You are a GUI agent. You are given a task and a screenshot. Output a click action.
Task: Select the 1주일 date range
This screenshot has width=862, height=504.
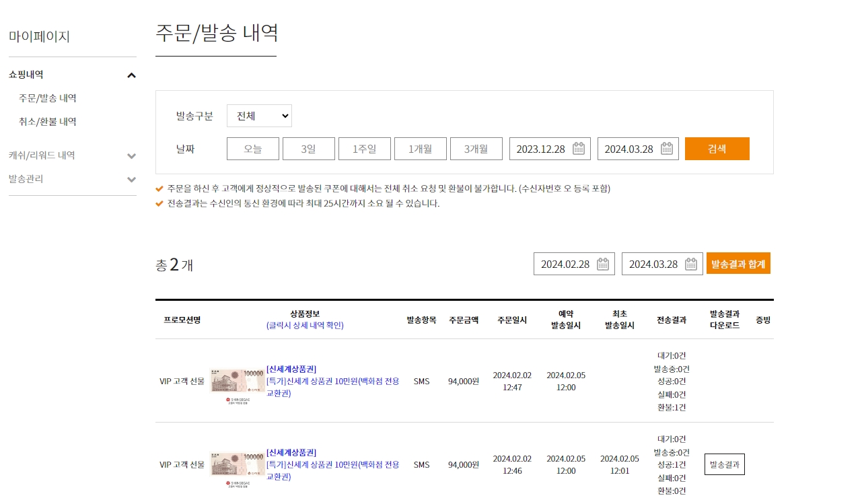pos(364,149)
